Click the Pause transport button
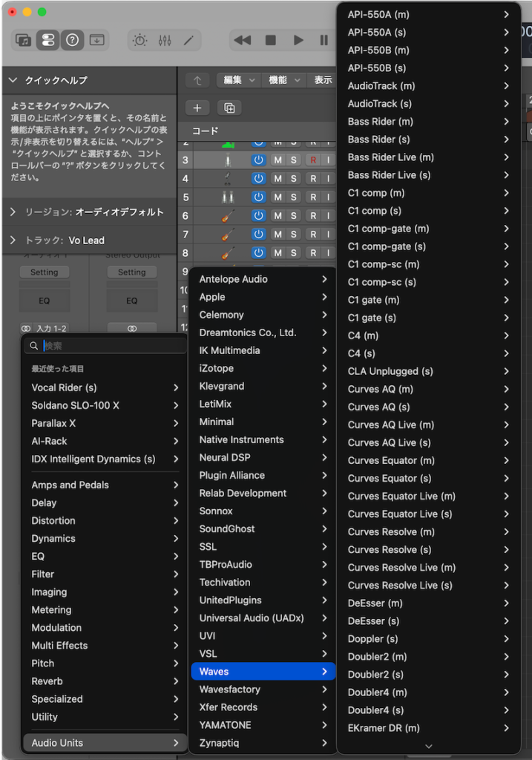This screenshot has height=760, width=532. (324, 40)
